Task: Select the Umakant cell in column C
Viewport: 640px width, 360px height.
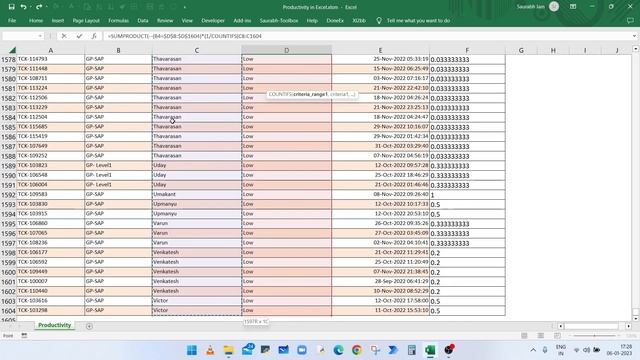Action: pyautogui.click(x=196, y=195)
